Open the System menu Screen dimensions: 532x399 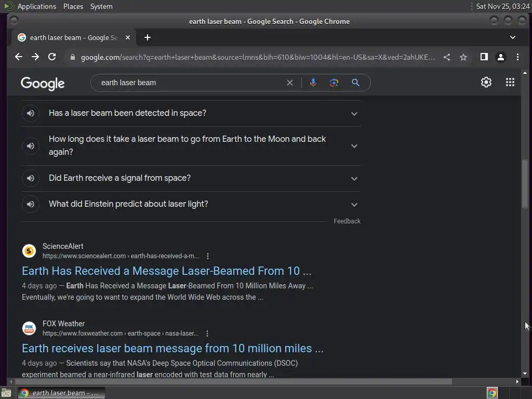click(x=101, y=6)
